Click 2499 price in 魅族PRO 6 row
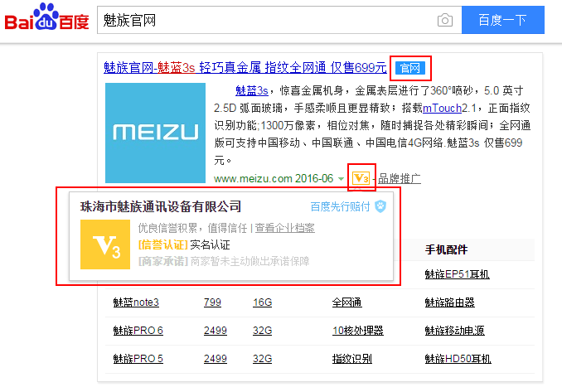The height and width of the screenshot is (392, 562). [215, 331]
